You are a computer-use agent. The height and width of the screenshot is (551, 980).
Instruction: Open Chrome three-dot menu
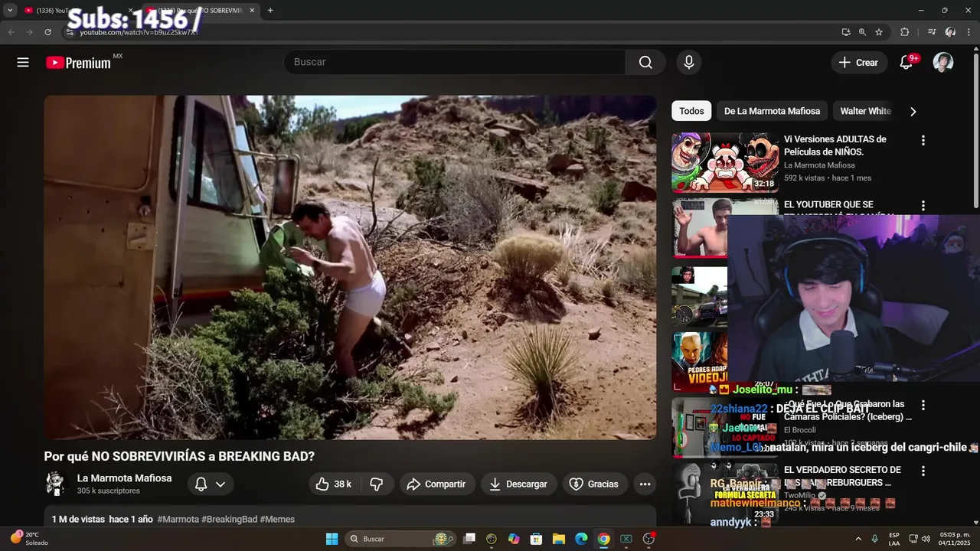969,32
